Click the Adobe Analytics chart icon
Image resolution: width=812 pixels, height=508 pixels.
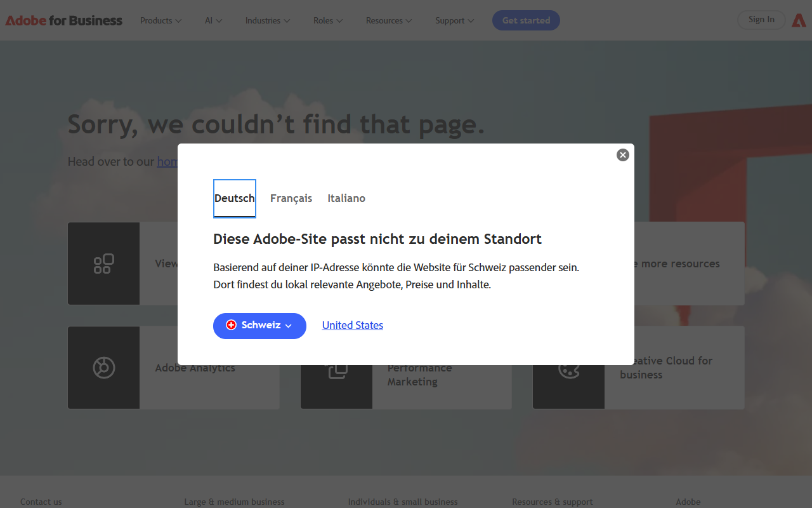click(103, 368)
